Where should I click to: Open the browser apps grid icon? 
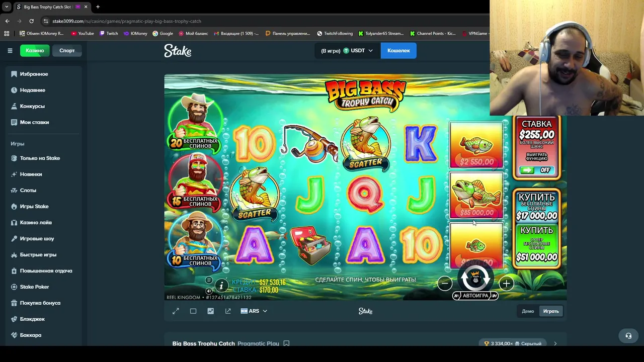[7, 34]
